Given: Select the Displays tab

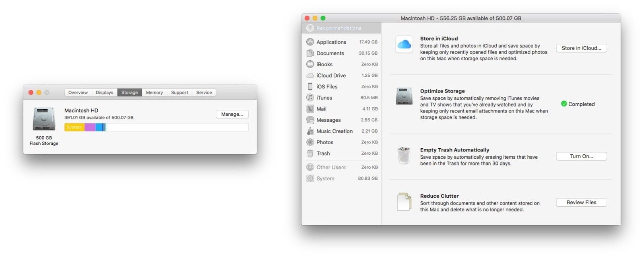Looking at the screenshot, I should point(105,92).
